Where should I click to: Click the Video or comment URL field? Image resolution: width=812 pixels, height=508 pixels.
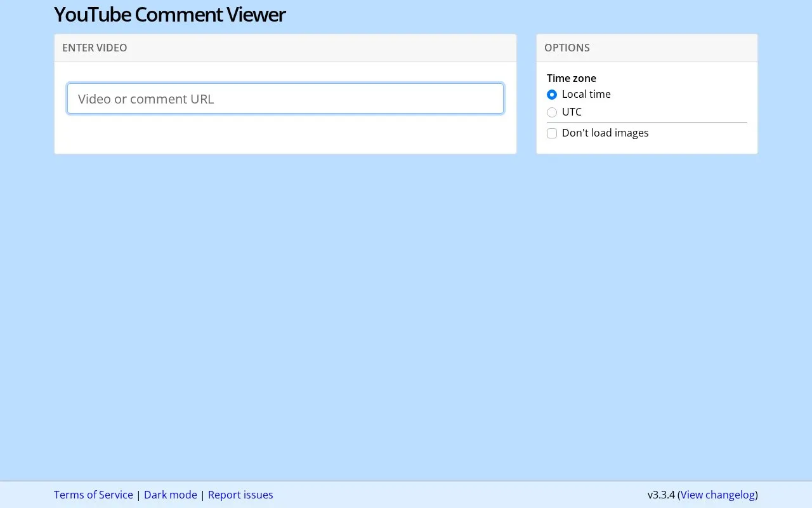coord(285,98)
